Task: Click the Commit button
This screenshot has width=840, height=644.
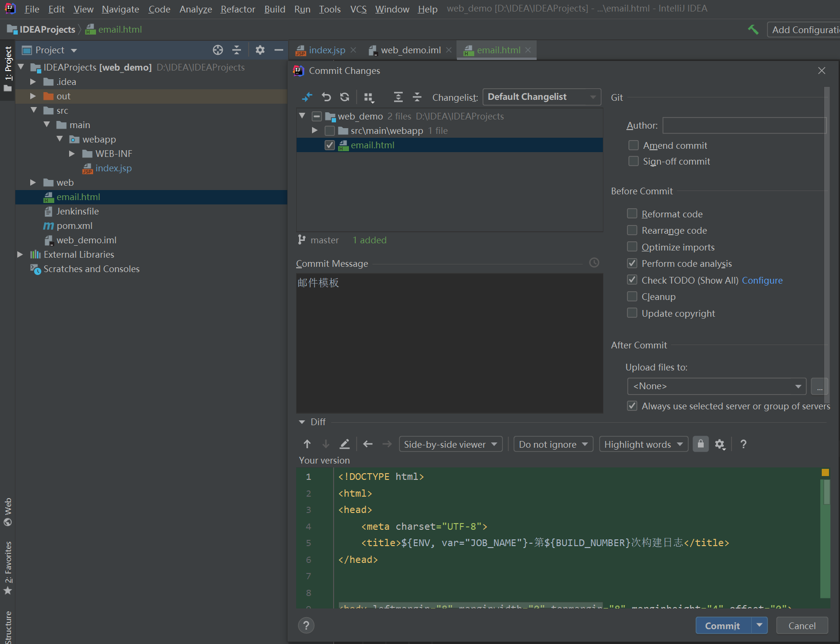Action: 723,626
